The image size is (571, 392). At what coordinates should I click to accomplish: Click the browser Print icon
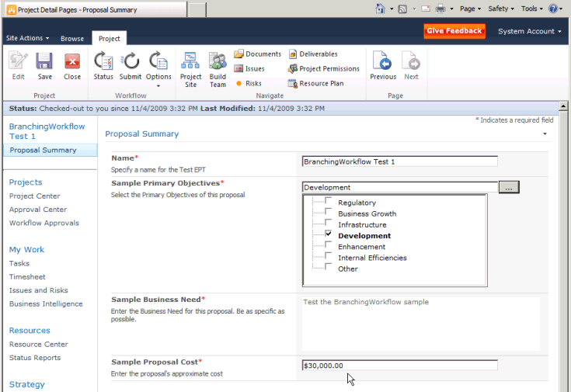click(x=440, y=9)
